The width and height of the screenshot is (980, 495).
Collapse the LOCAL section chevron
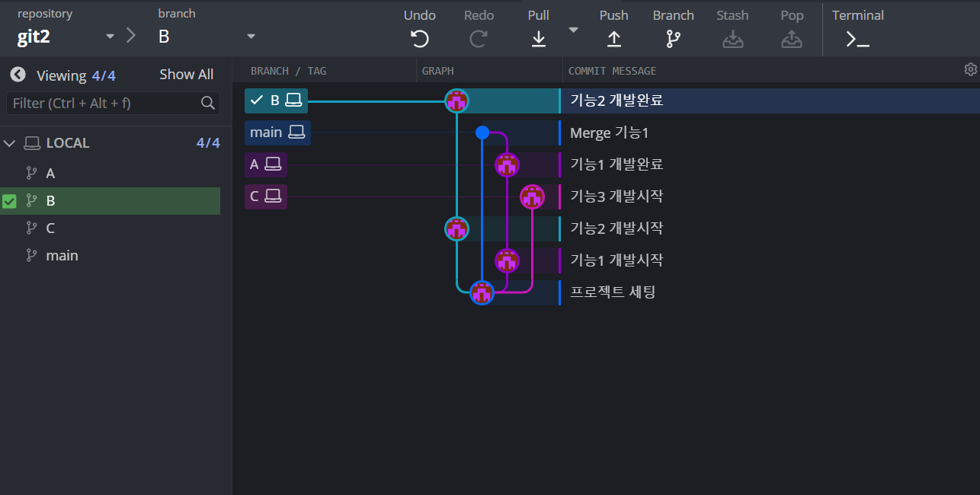click(x=10, y=143)
